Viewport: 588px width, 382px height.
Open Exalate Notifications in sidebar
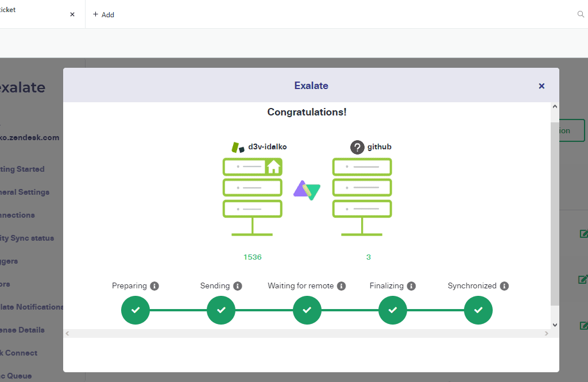tap(32, 307)
